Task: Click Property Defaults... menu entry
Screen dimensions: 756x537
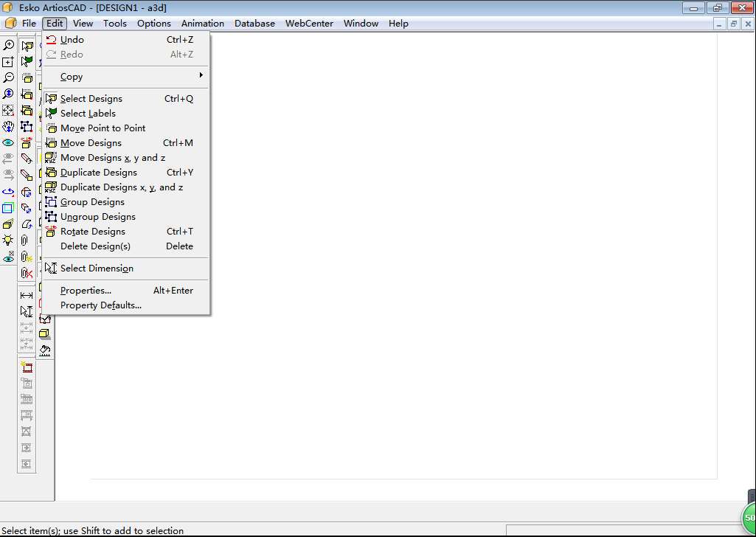Action: tap(100, 305)
